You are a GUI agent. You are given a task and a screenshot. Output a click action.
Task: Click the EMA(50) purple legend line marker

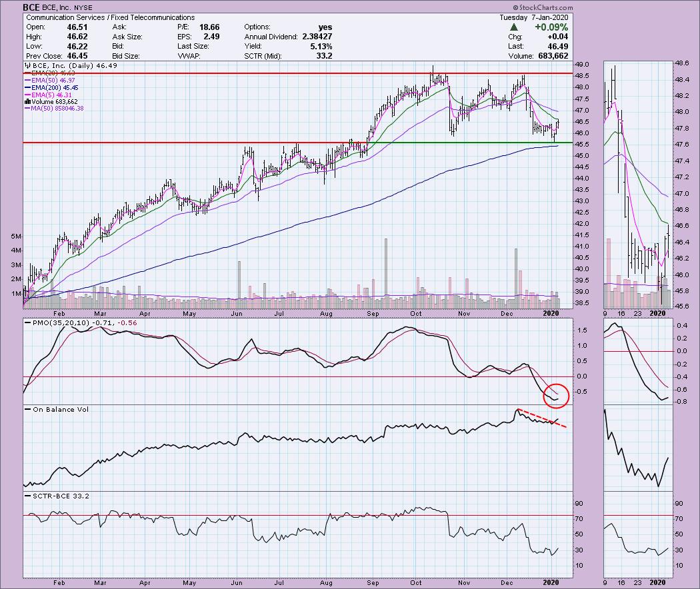coord(28,81)
